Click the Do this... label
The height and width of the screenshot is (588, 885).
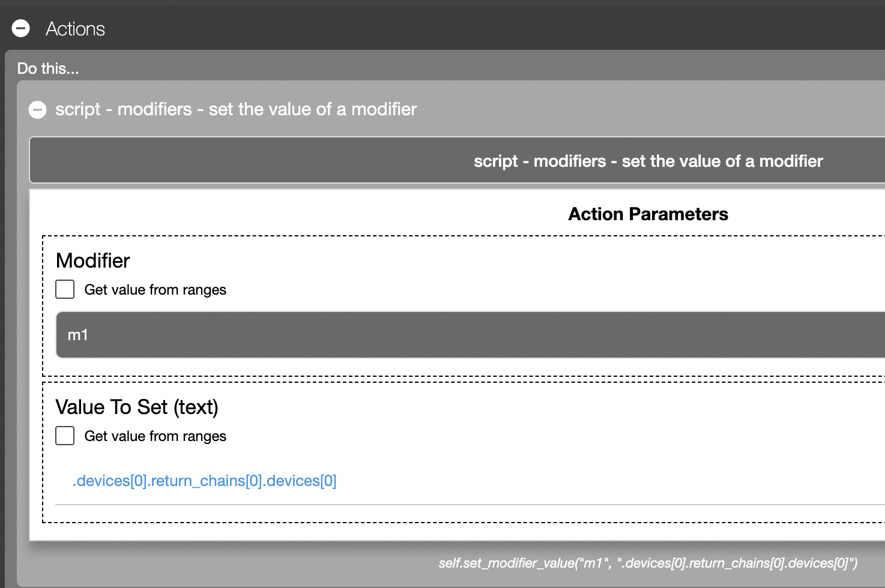48,68
